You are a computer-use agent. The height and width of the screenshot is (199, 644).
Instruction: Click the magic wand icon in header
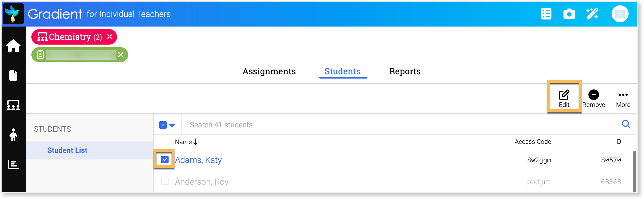pyautogui.click(x=592, y=14)
